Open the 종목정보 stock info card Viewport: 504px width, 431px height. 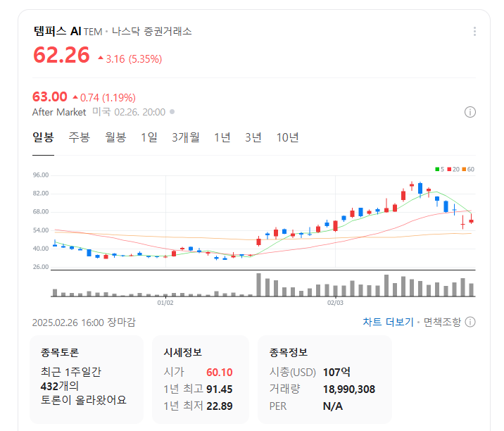tap(325, 379)
